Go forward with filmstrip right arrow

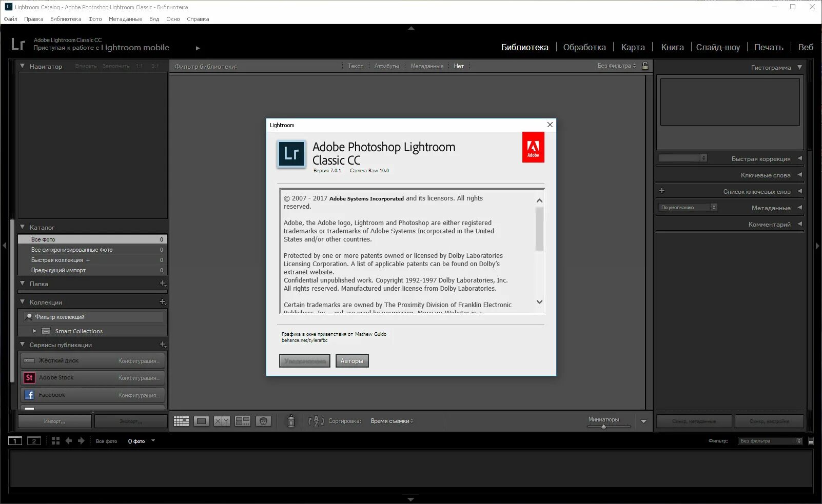click(81, 441)
